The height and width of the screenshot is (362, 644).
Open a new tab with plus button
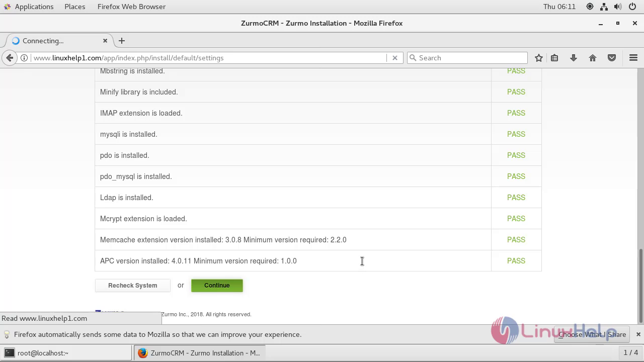coord(122,41)
